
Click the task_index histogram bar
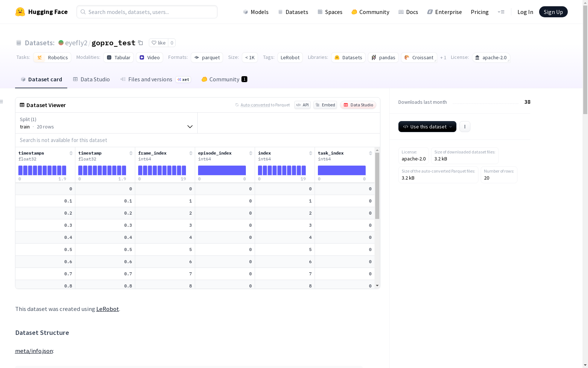(342, 170)
